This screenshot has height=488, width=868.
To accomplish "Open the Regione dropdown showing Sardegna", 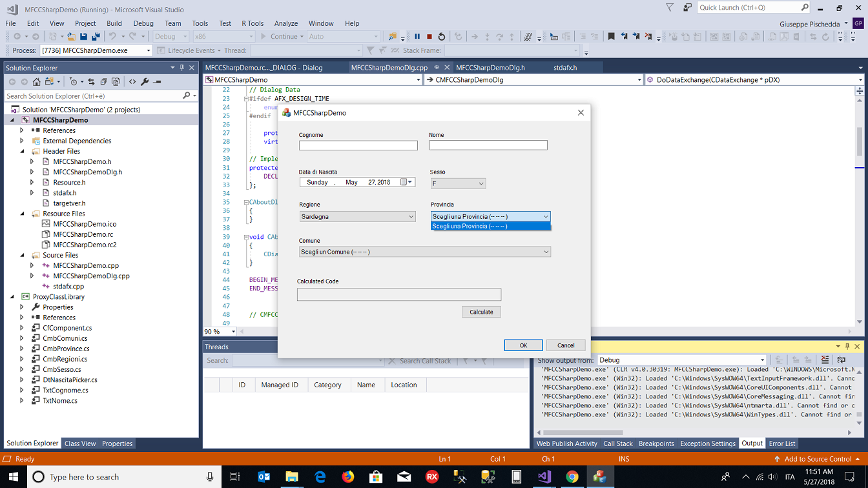I will click(x=357, y=217).
